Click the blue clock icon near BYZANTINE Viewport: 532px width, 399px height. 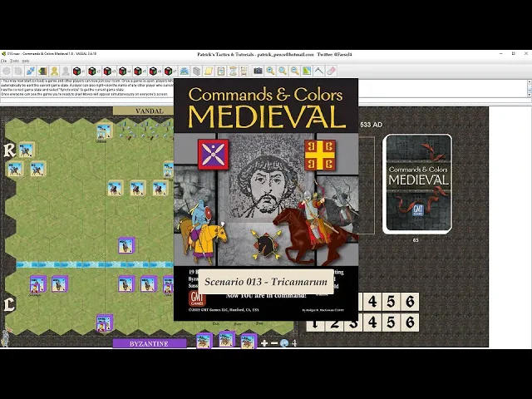[284, 343]
